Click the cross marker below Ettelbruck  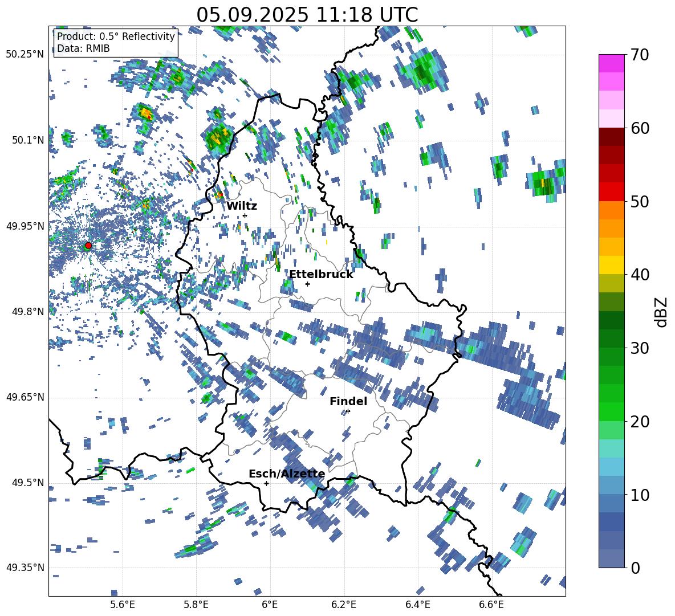click(x=307, y=284)
